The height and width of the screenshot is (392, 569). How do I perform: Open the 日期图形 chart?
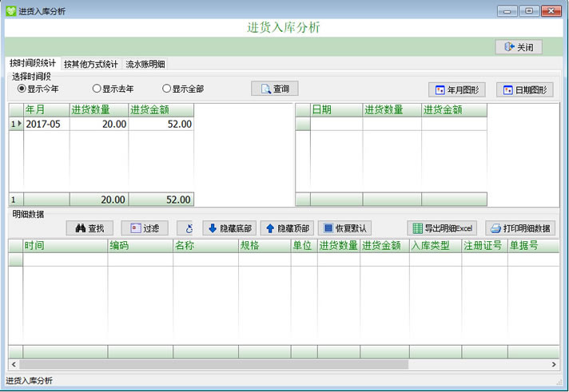[525, 90]
